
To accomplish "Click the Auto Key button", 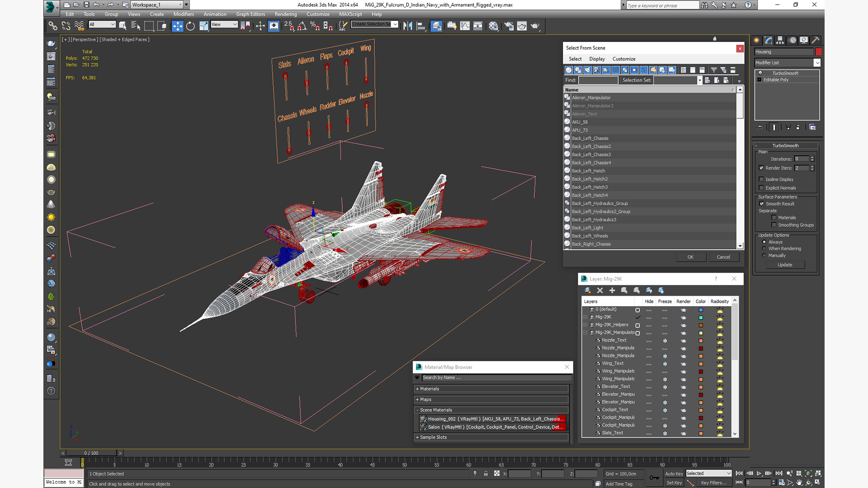I will (674, 474).
